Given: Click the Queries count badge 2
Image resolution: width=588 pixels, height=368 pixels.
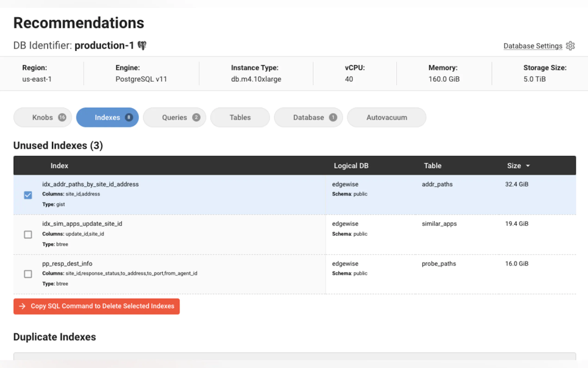Looking at the screenshot, I should [196, 117].
